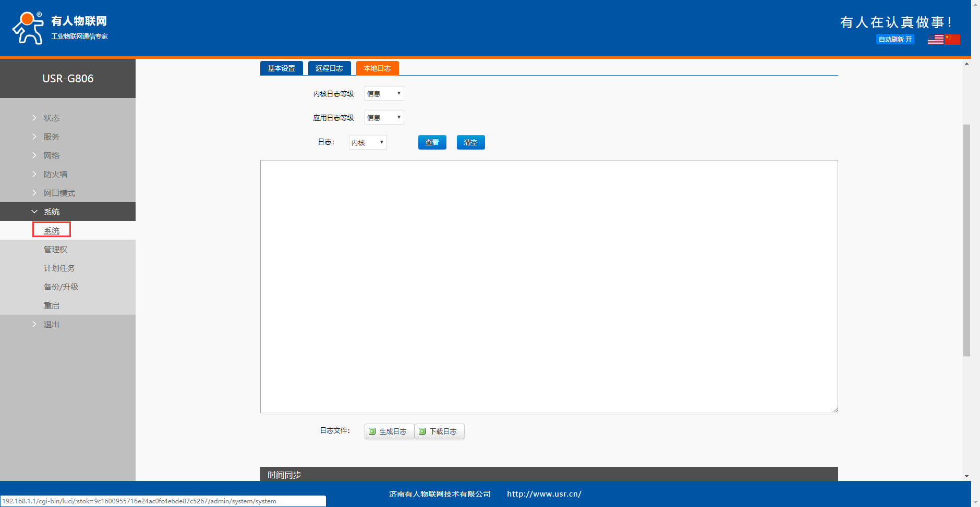The width and height of the screenshot is (980, 507).
Task: Expand the 防火墙 sidebar menu
Action: 55,175
